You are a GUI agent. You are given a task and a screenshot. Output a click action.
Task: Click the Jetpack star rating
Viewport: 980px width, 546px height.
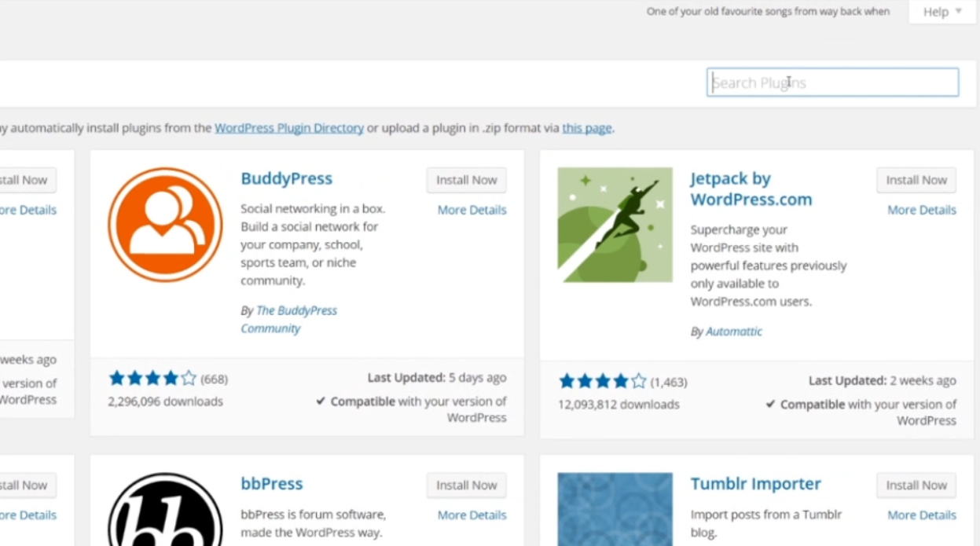pyautogui.click(x=603, y=382)
